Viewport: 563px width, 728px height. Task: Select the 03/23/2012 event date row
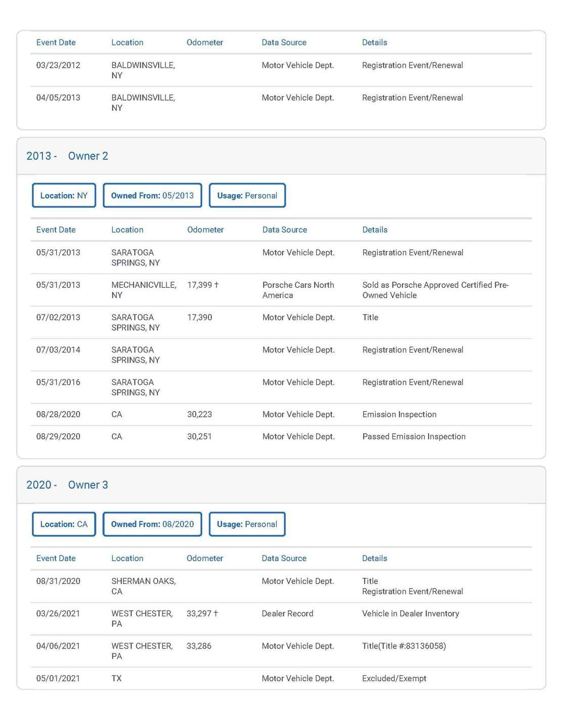(x=58, y=66)
